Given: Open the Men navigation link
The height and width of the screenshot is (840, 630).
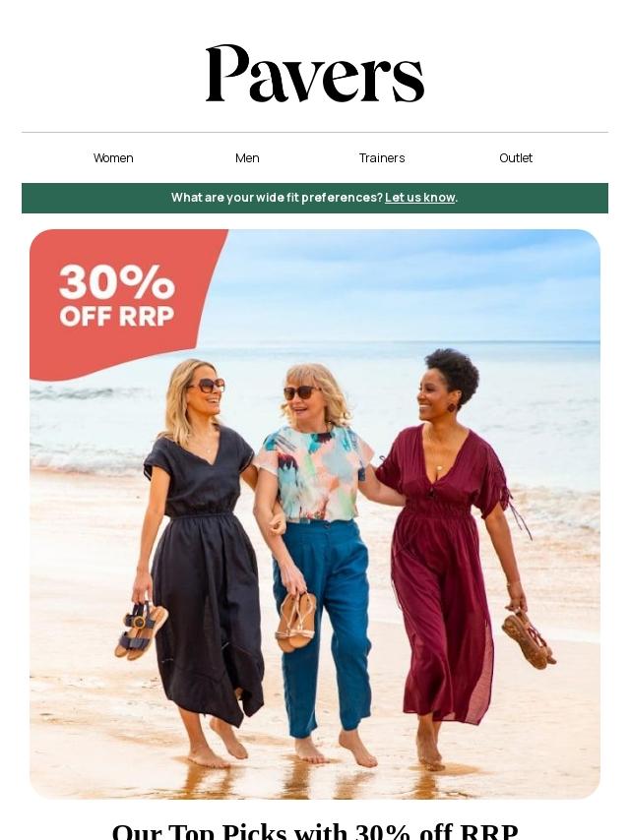Looking at the screenshot, I should coord(247,158).
